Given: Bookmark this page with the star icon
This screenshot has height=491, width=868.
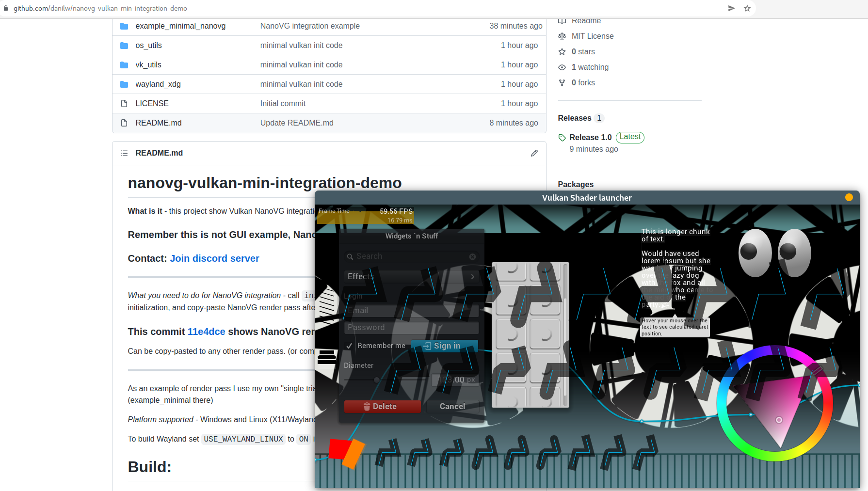Looking at the screenshot, I should 747,8.
